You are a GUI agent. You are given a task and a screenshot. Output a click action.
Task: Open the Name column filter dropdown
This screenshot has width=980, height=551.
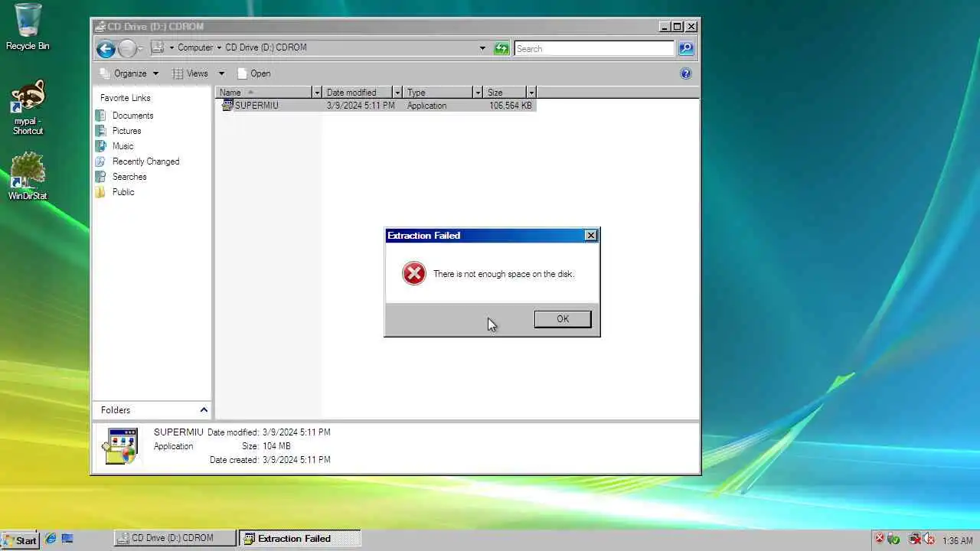317,93
